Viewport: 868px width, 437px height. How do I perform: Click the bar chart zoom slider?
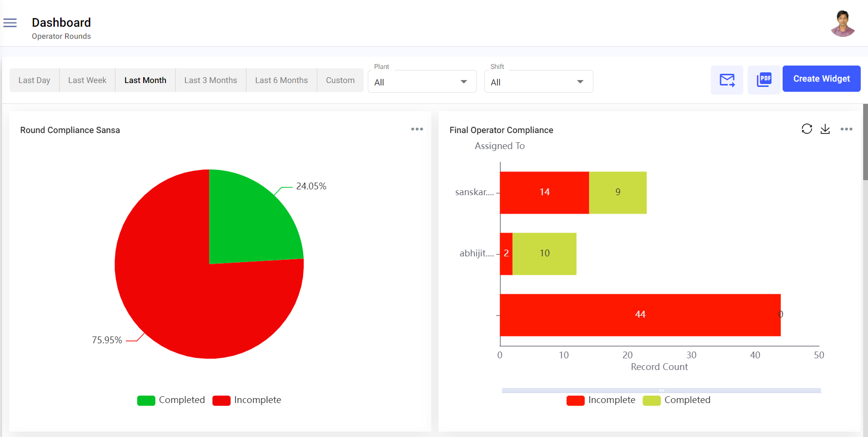(661, 390)
